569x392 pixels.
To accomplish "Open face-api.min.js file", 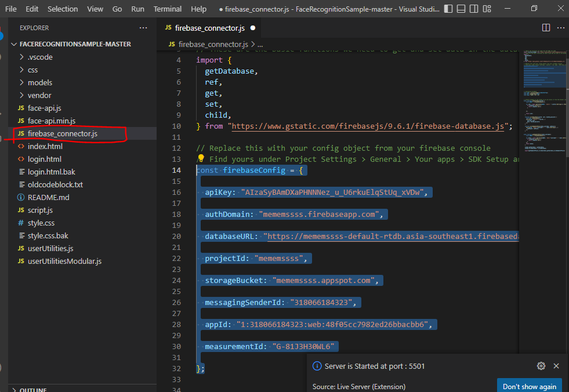I will pyautogui.click(x=82, y=121).
